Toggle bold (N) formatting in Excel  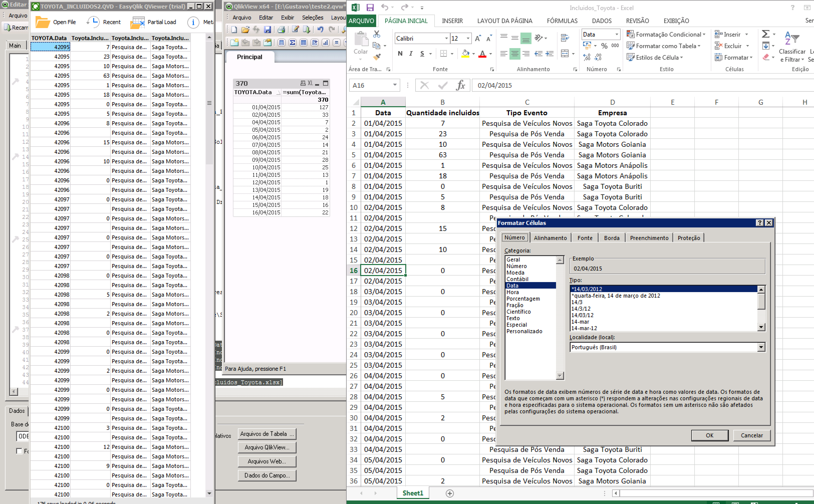click(x=400, y=53)
